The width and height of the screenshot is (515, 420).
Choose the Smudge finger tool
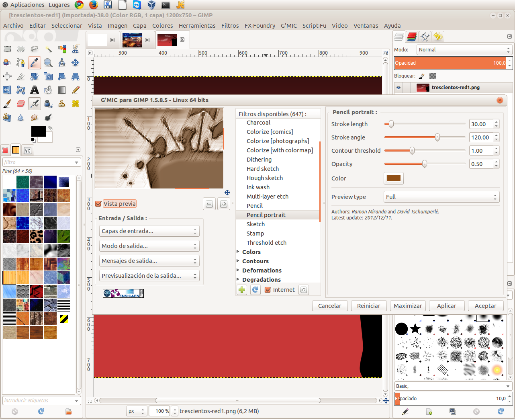click(35, 117)
